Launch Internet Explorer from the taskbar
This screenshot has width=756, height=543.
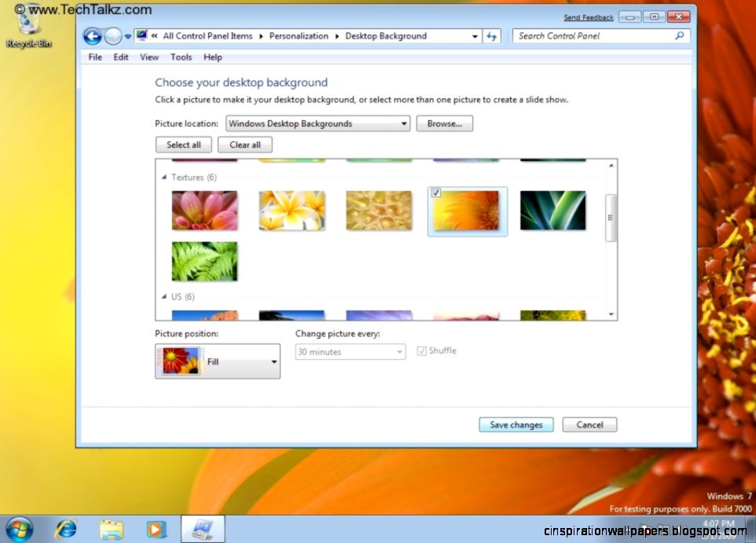tap(66, 529)
